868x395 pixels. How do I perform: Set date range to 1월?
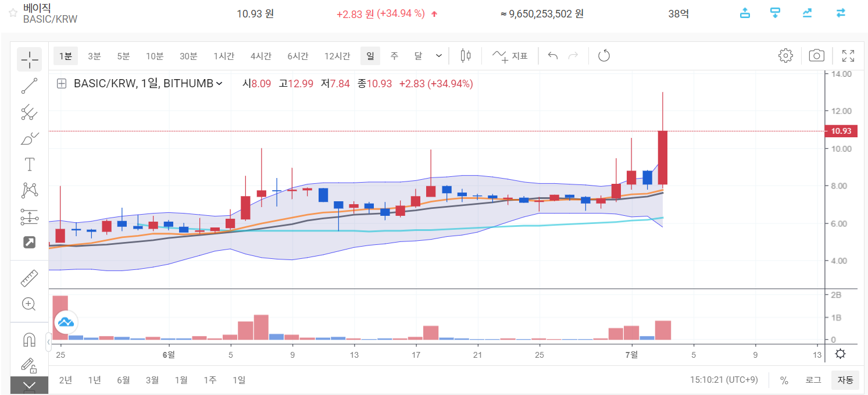tap(181, 380)
